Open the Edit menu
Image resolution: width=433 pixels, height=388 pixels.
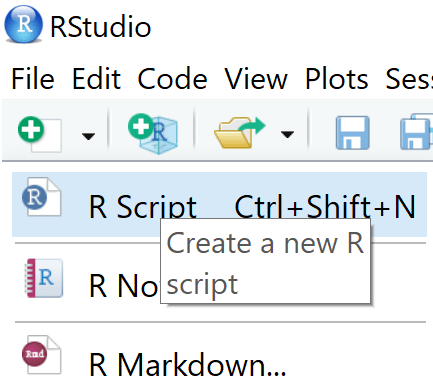pos(96,79)
